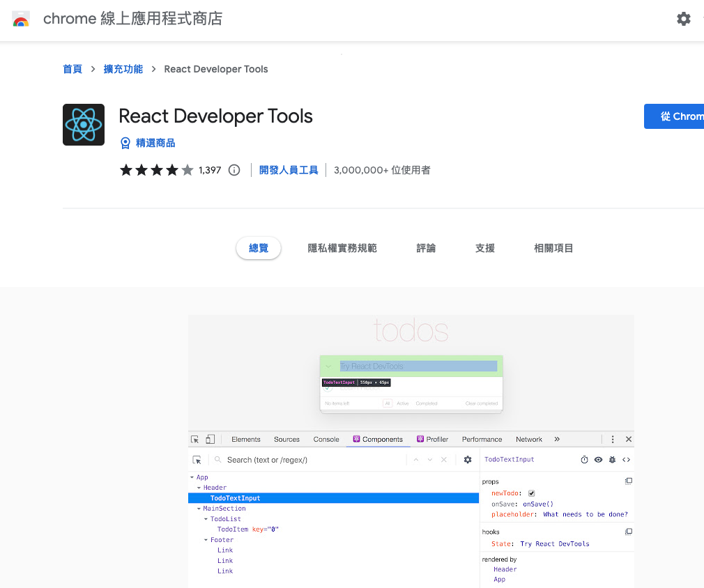The height and width of the screenshot is (588, 704).
Task: Click the inspect element cursor icon in DevTools
Action: pos(195,440)
